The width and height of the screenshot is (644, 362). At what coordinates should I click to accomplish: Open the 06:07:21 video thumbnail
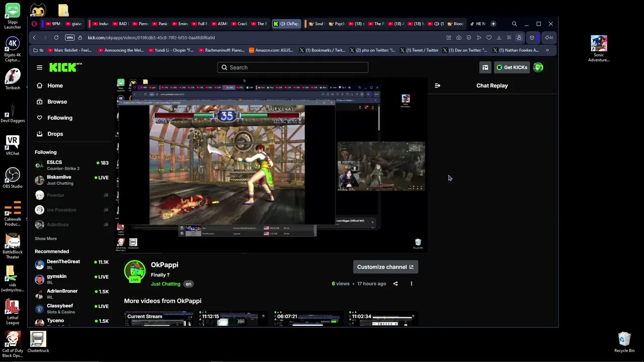[x=308, y=319]
